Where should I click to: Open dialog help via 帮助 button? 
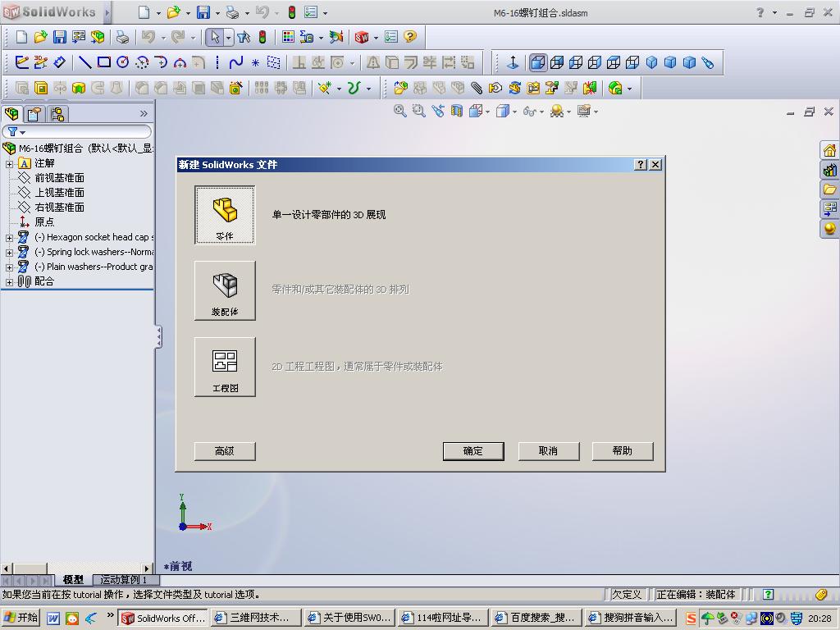click(x=623, y=451)
